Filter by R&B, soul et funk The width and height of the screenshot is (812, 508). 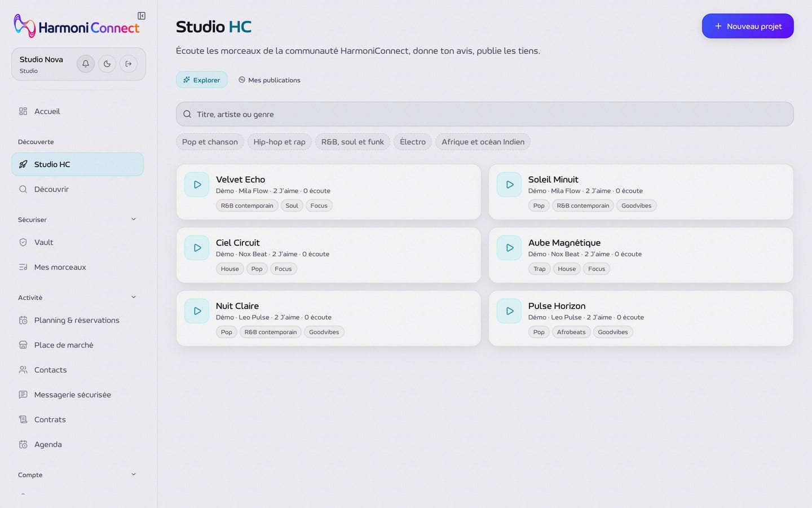coord(352,142)
